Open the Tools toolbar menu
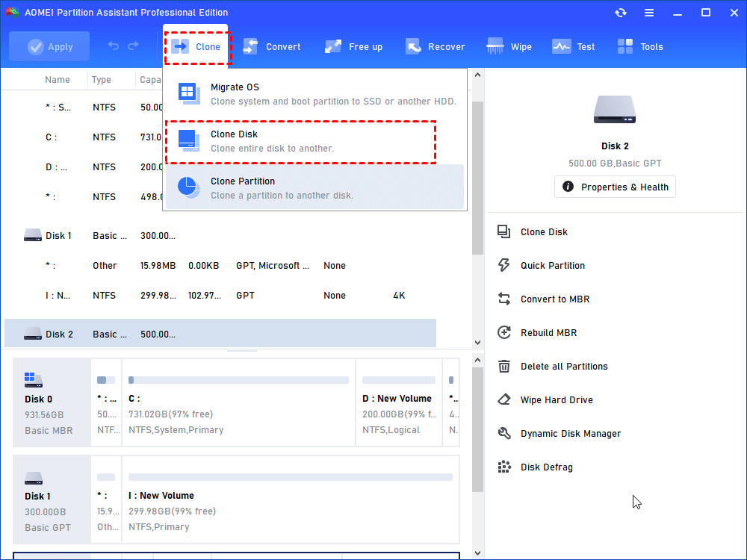Image resolution: width=747 pixels, height=560 pixels. (x=640, y=46)
